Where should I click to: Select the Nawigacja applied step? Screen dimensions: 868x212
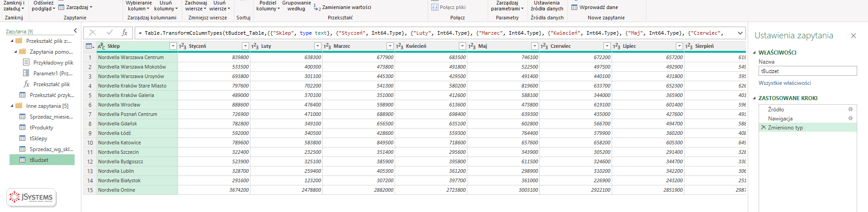(x=808, y=118)
